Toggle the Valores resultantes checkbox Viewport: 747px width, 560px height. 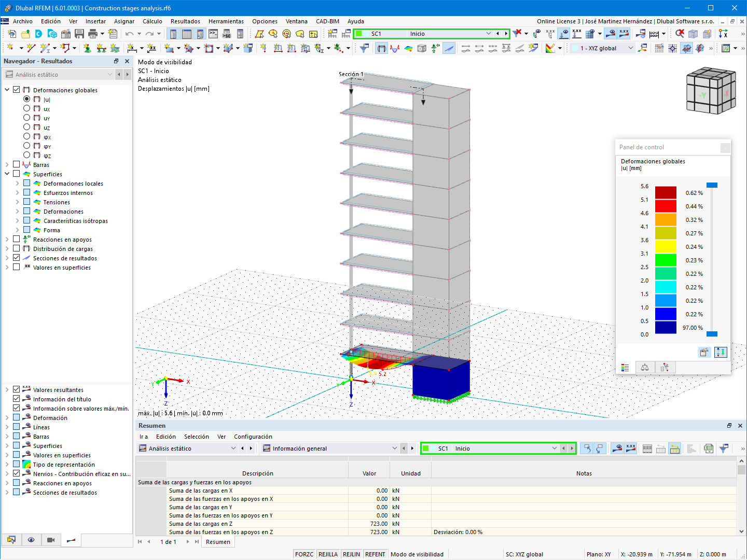pyautogui.click(x=16, y=389)
